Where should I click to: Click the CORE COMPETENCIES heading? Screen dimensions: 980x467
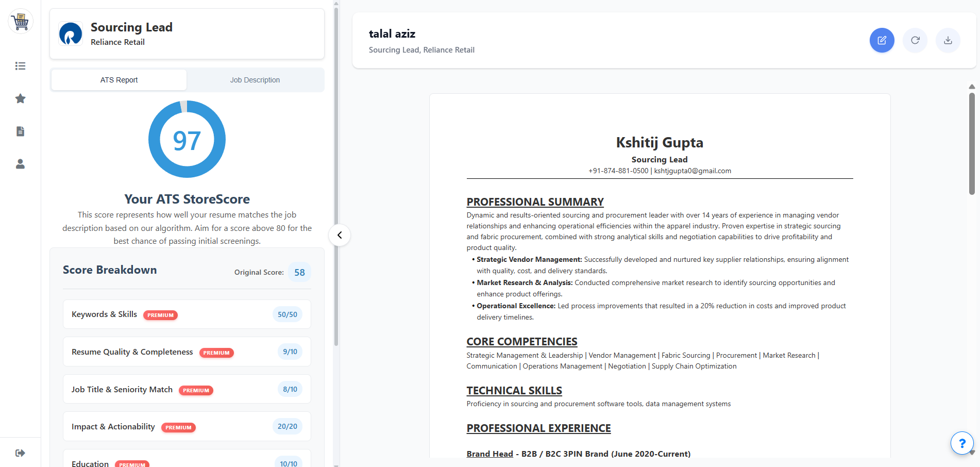[x=522, y=342]
